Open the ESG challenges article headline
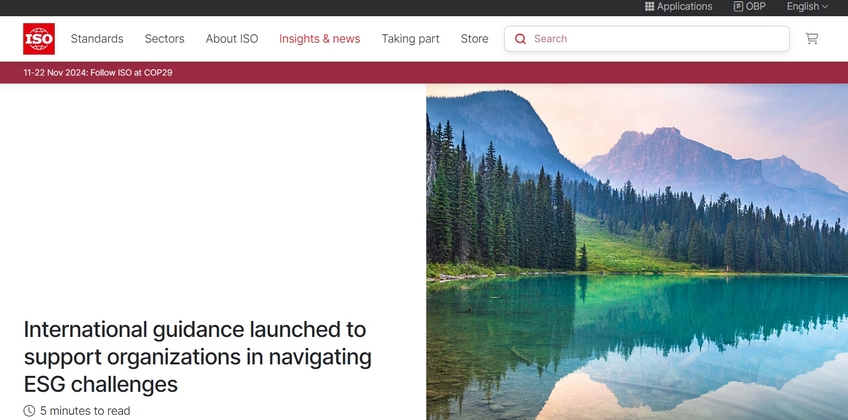 [x=197, y=356]
